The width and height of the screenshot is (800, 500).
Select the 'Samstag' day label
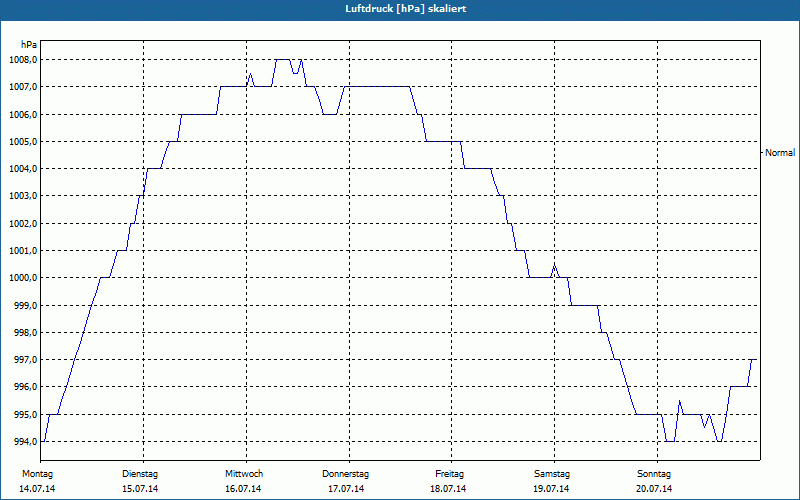coord(552,474)
